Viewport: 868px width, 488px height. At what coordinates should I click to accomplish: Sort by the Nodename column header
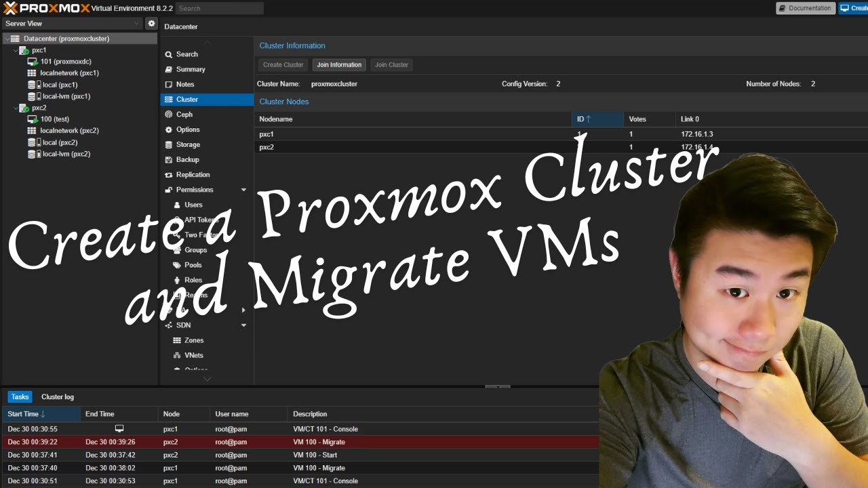pyautogui.click(x=413, y=119)
